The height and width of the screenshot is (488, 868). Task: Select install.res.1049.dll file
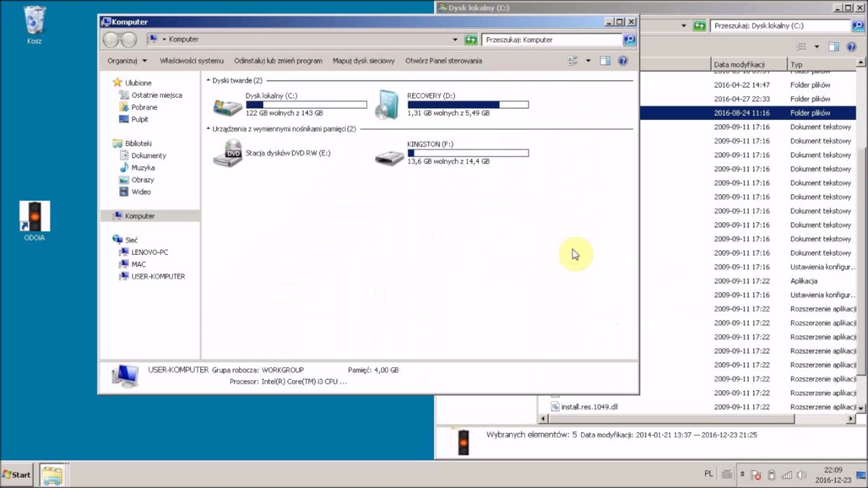pos(589,407)
